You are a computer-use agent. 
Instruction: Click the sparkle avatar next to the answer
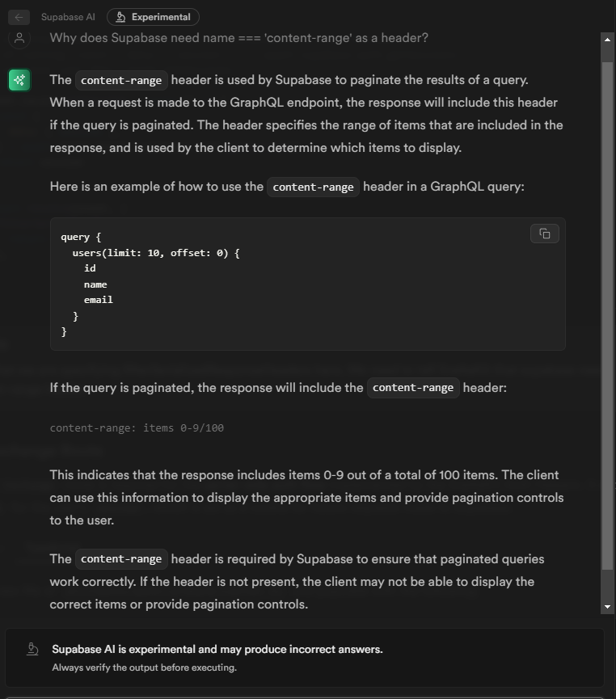pos(19,79)
